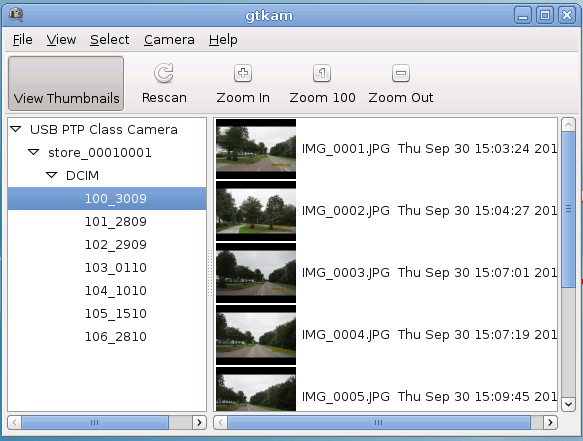Click the IMG_0002.JPG file name
Viewport: 583px width, 441px height.
coord(345,211)
